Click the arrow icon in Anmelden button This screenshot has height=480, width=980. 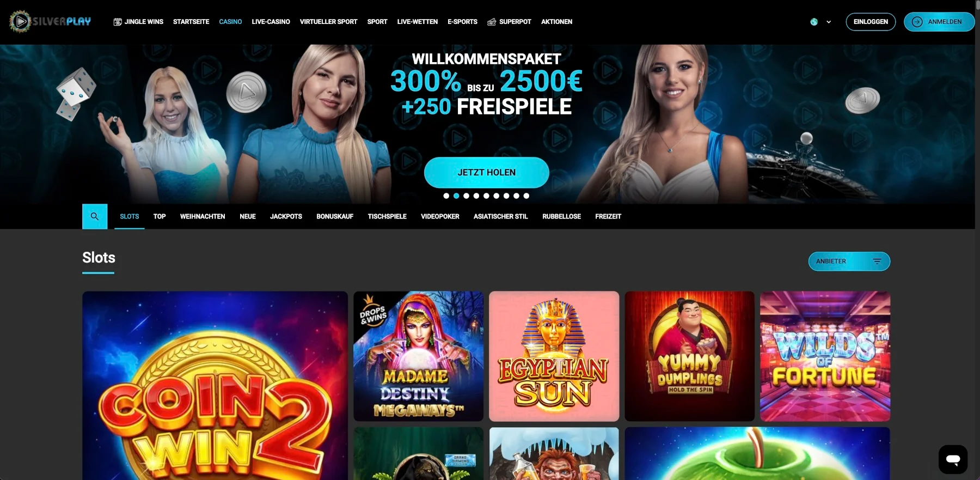[x=917, y=22]
